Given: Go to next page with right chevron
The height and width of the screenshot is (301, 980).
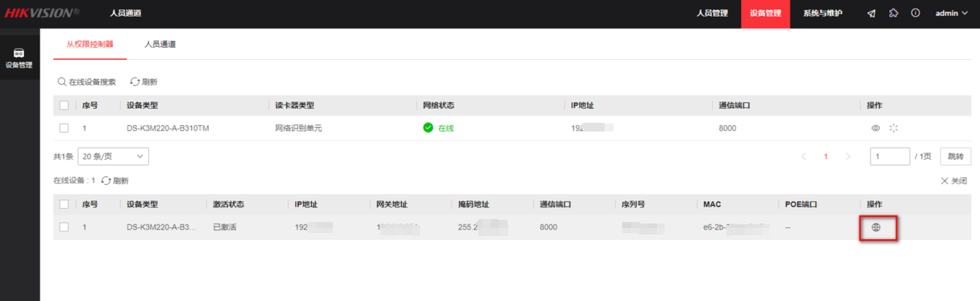Looking at the screenshot, I should 848,156.
